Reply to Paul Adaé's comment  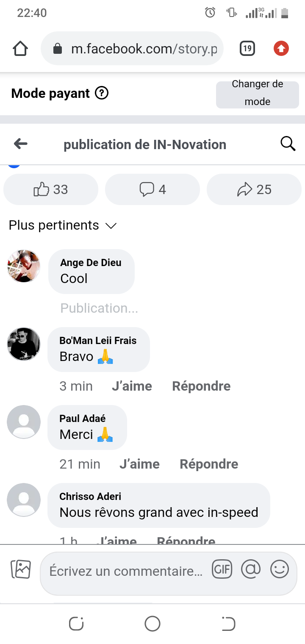(209, 464)
